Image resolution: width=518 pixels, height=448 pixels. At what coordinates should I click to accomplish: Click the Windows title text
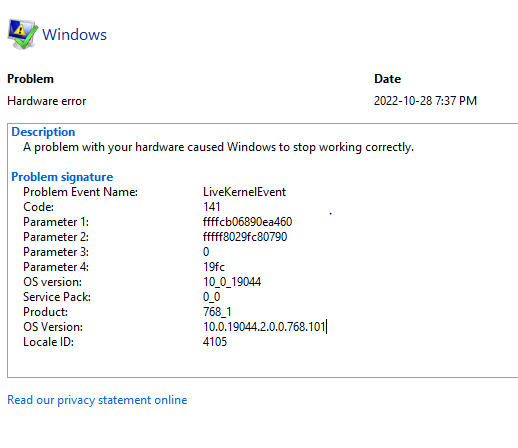(74, 35)
